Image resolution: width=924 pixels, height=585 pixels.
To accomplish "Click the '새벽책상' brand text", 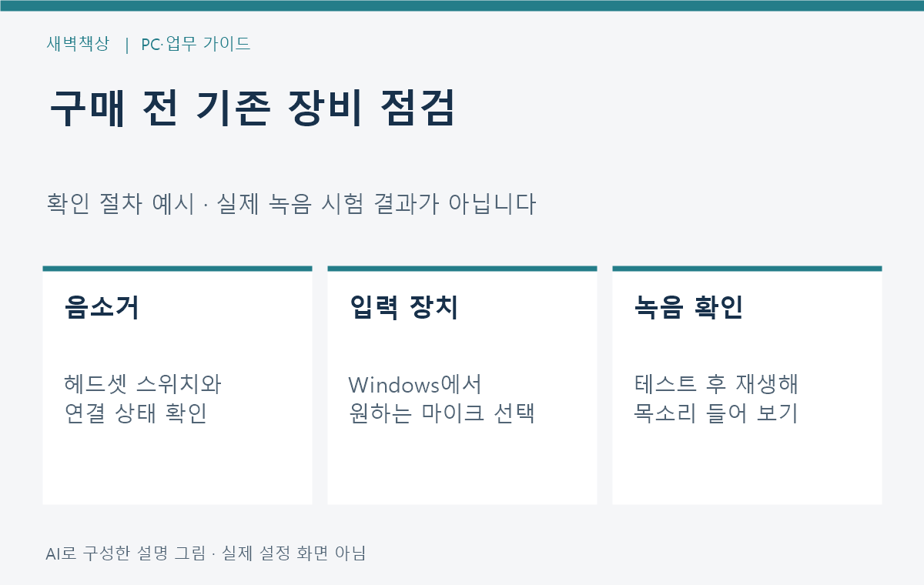I will click(x=78, y=44).
